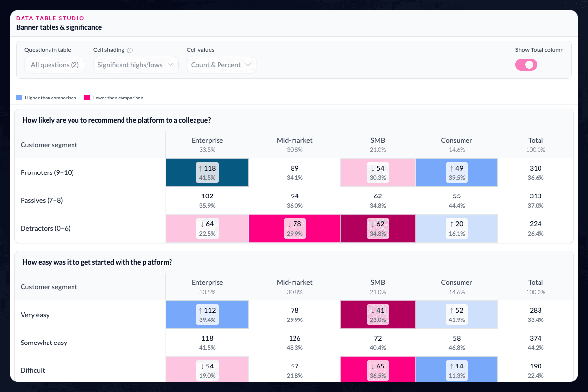This screenshot has width=588, height=392.
Task: Click Consumer column header in getting-started table
Action: (457, 287)
